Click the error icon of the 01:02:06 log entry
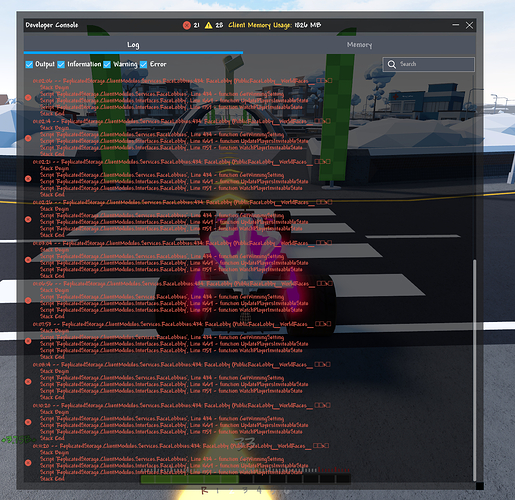Viewport: 515px width, 500px height. 28,98
